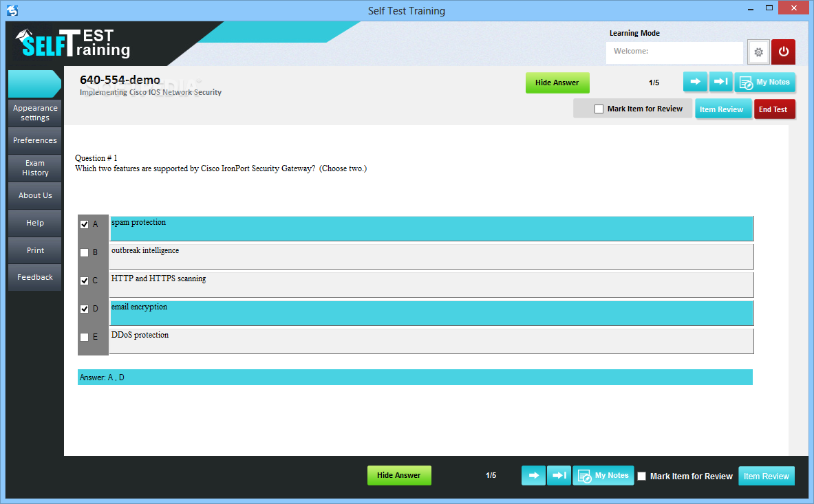Open Help in sidebar
This screenshot has width=814, height=504.
35,223
